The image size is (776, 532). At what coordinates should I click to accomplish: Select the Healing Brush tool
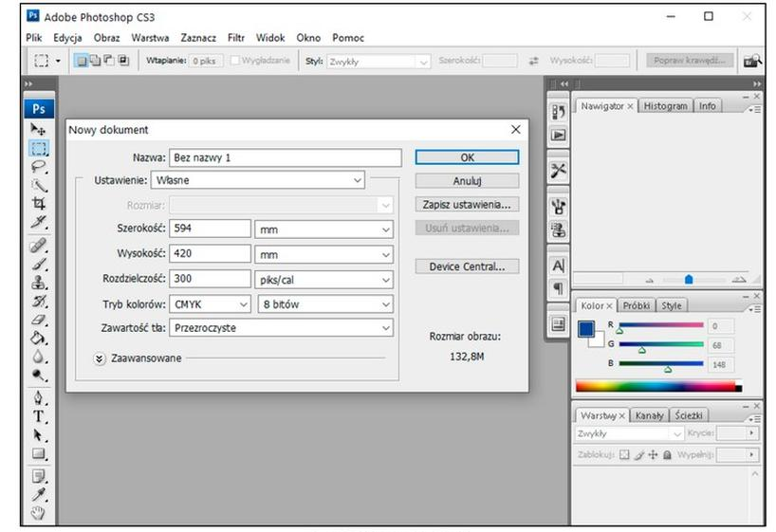(39, 245)
